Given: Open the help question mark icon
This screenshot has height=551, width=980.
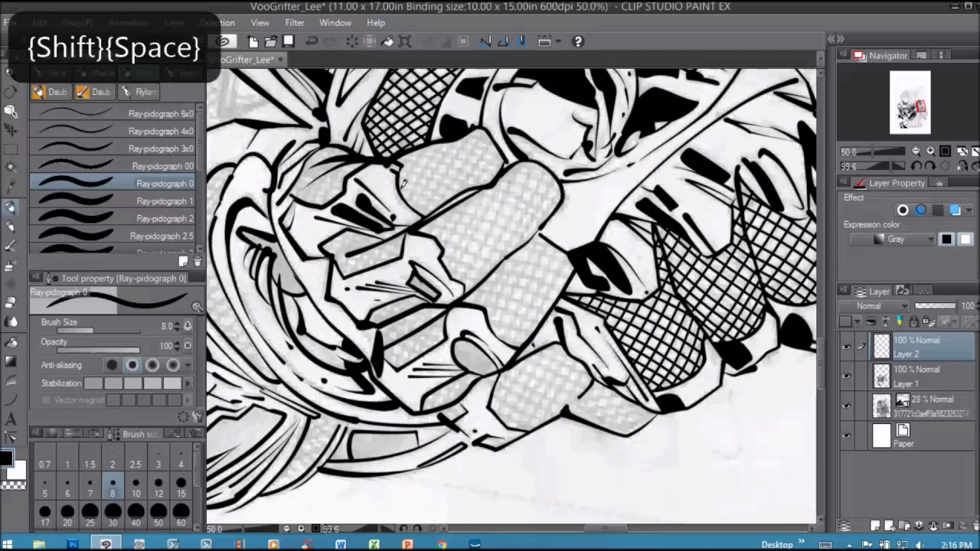Looking at the screenshot, I should (x=578, y=41).
